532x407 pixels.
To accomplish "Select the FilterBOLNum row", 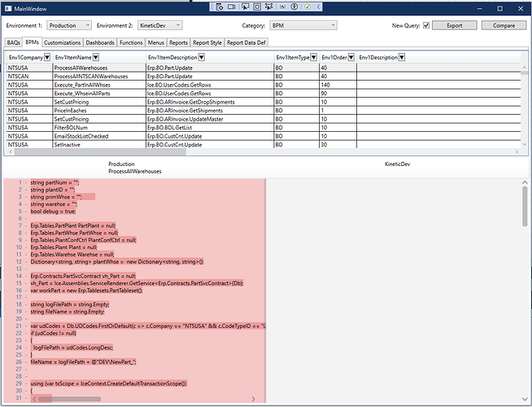I will pos(264,127).
